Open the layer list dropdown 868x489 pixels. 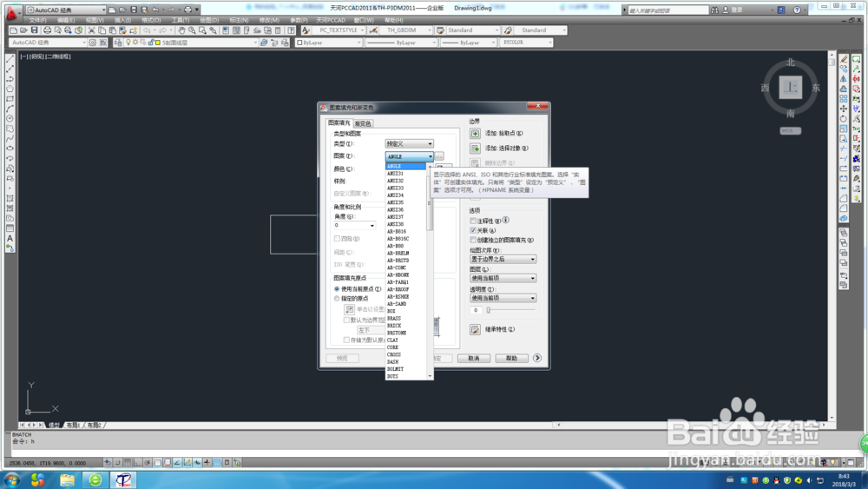tap(191, 43)
